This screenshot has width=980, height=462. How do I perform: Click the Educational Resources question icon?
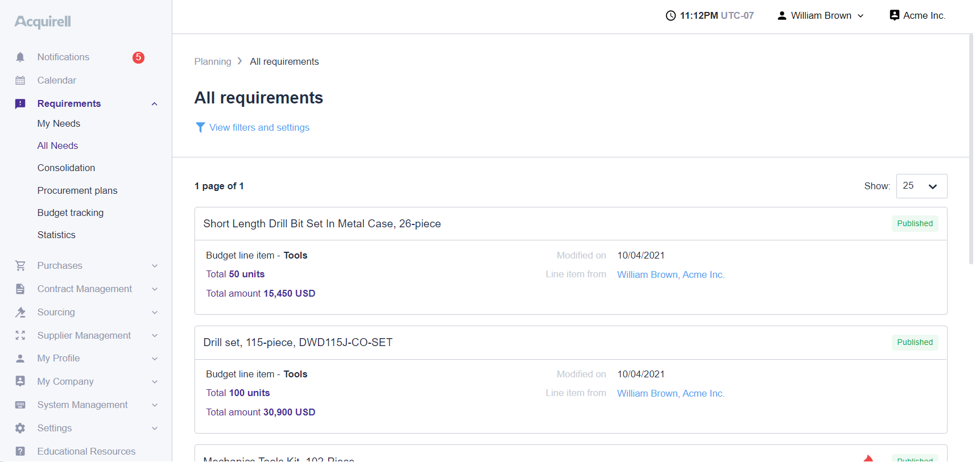click(20, 451)
